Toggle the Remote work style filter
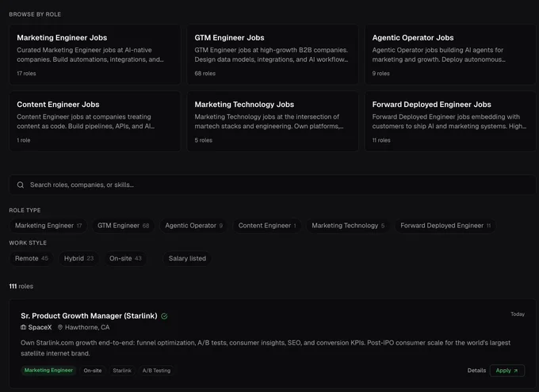Screen dimensions: 539x392 pos(31,258)
